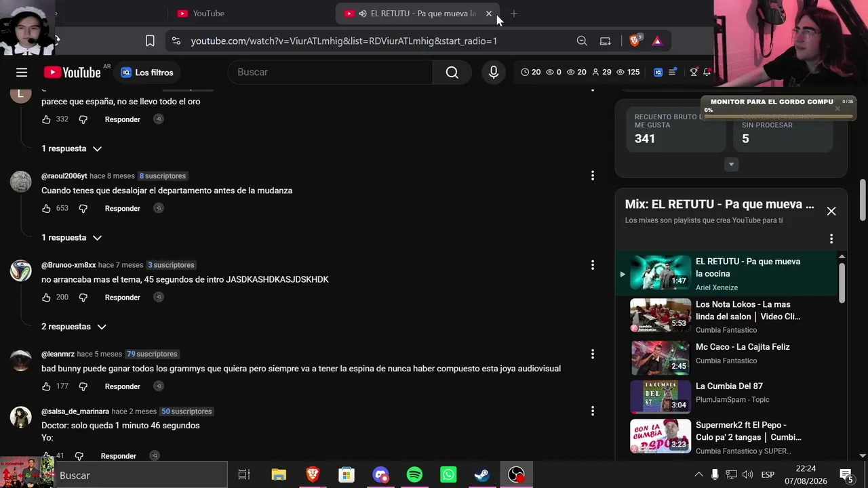Open Brave Shields lion icon

pyautogui.click(x=635, y=41)
